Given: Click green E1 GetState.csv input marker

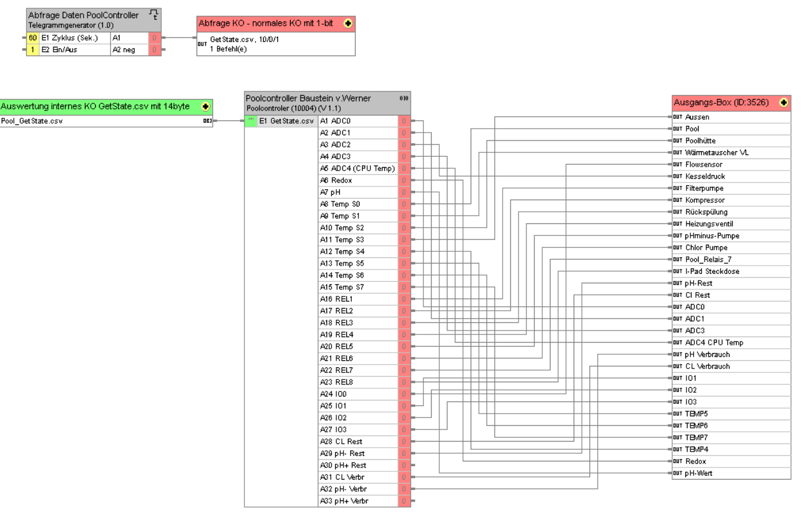Looking at the screenshot, I should 251,121.
